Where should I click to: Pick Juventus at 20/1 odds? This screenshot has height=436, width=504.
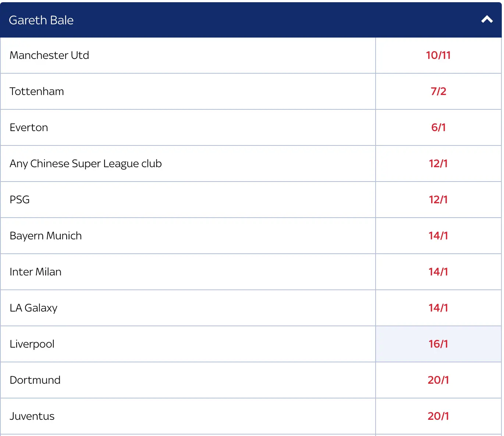[x=438, y=416]
